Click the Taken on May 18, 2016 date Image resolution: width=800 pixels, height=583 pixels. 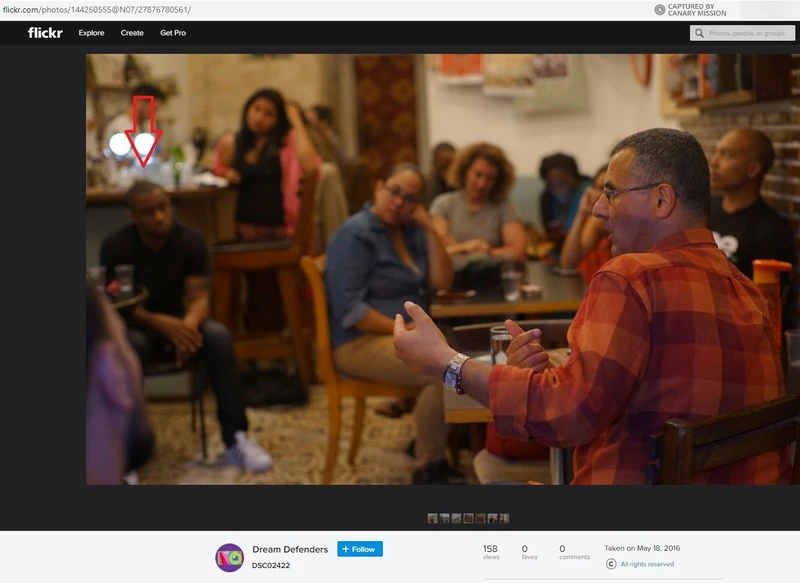[x=642, y=548]
